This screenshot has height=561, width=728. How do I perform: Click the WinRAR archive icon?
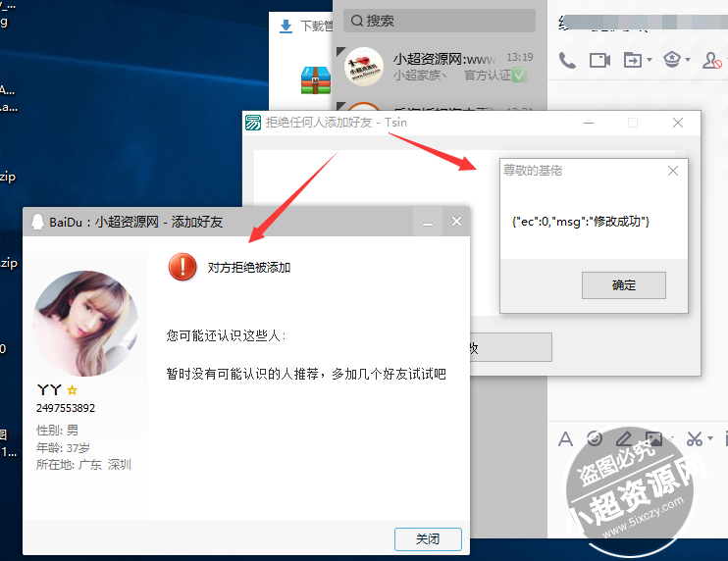[x=316, y=79]
